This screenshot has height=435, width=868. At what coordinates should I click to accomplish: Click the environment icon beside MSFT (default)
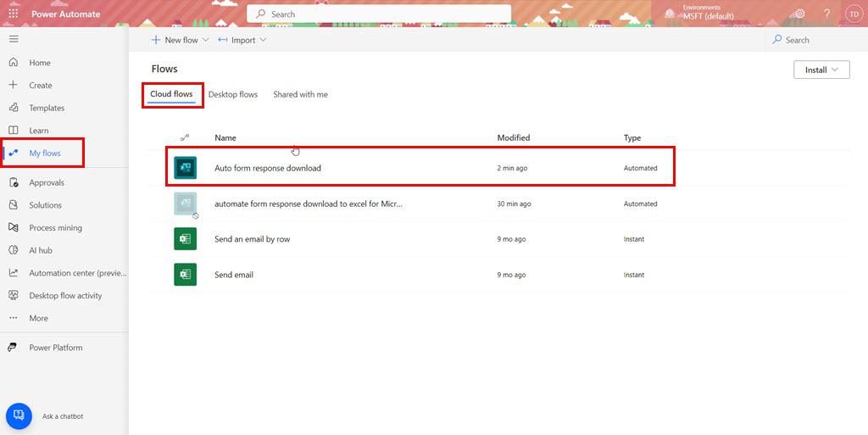[x=670, y=14]
